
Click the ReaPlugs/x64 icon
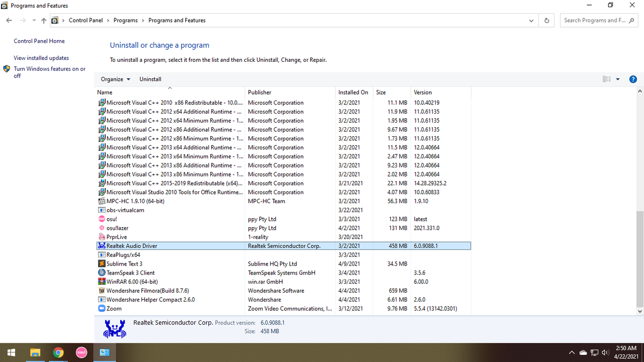coord(102,255)
